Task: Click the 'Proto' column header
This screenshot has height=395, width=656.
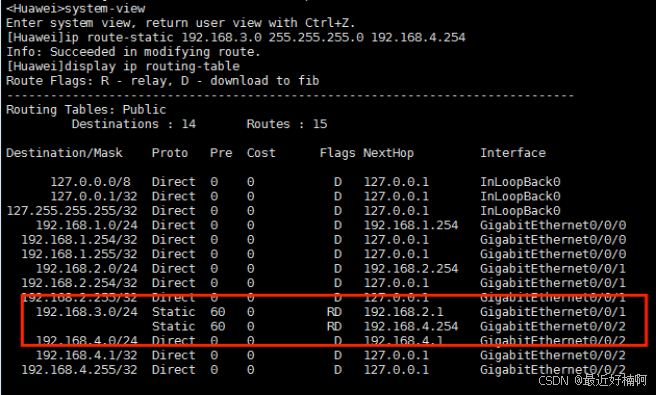Action: coord(169,153)
